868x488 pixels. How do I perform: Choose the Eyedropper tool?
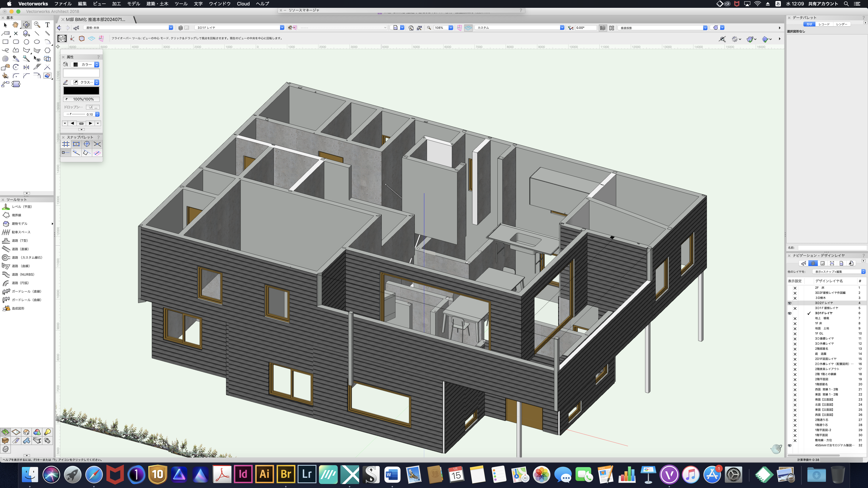pyautogui.click(x=16, y=59)
